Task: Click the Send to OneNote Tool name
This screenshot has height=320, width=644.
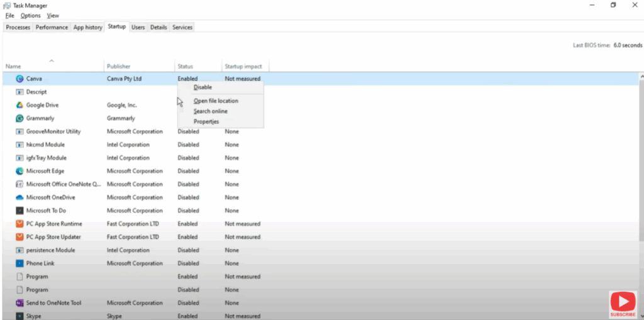Action: 54,303
